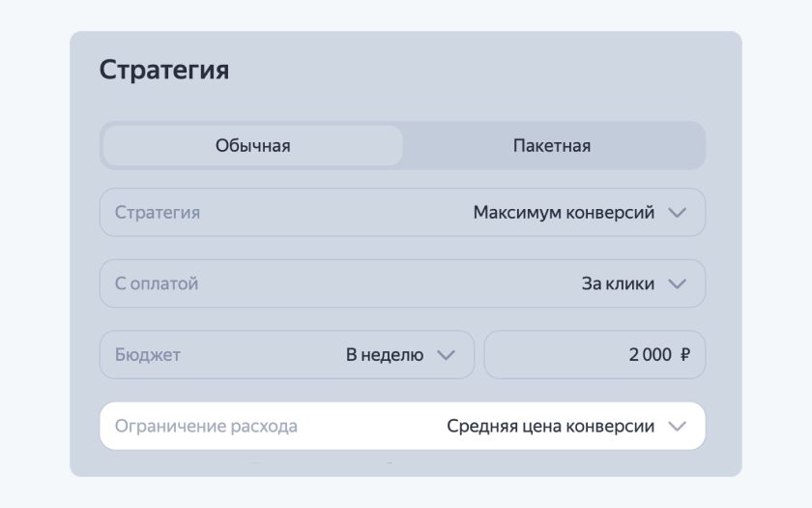
Task: Switch to the Пакетная strategy mode
Action: point(552,146)
